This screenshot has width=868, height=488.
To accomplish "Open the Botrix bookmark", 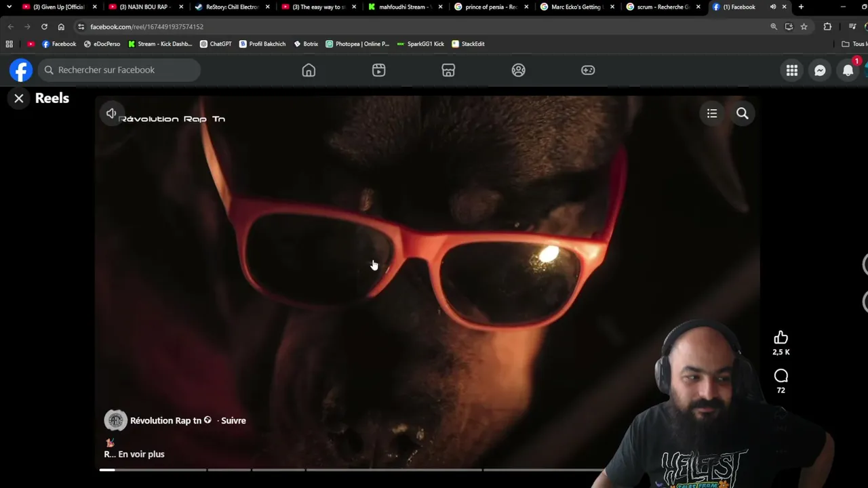I will coord(306,44).
